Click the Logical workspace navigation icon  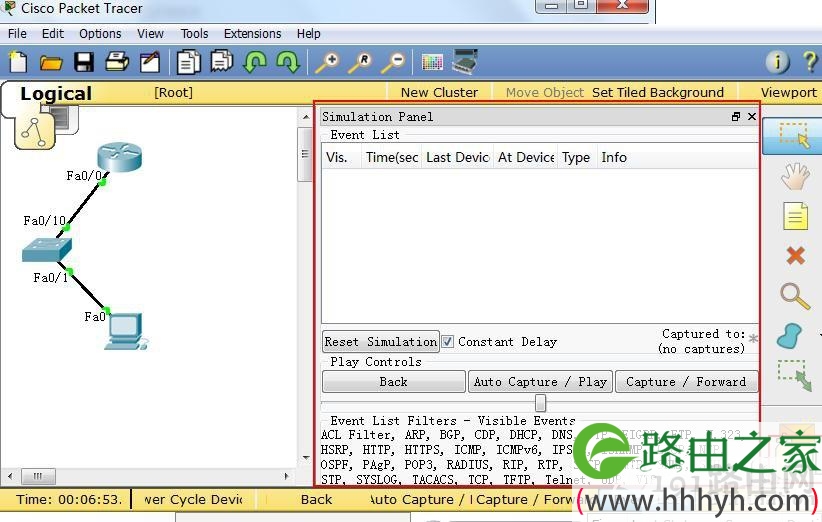coord(37,130)
